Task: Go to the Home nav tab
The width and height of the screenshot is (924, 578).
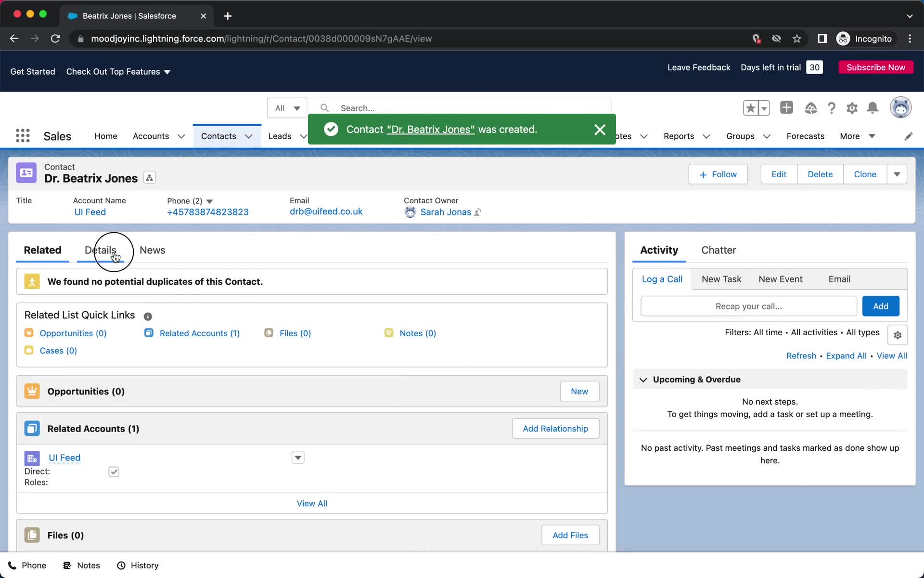Action: [x=106, y=136]
